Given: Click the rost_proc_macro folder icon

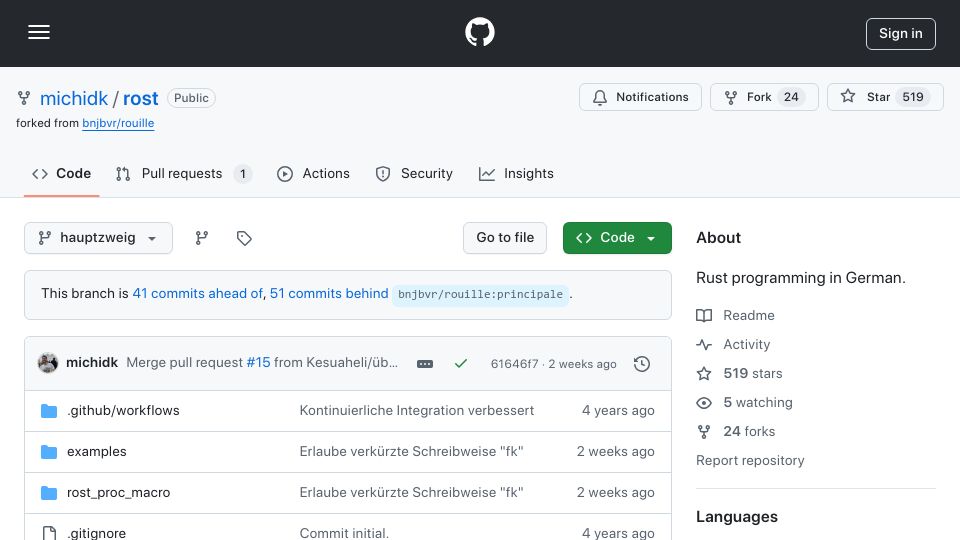Looking at the screenshot, I should tap(49, 493).
